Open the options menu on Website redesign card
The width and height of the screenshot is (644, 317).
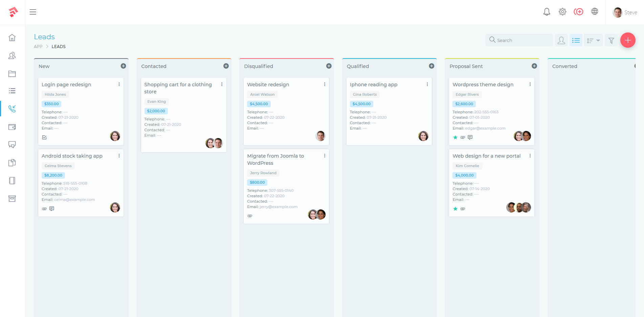point(325,84)
